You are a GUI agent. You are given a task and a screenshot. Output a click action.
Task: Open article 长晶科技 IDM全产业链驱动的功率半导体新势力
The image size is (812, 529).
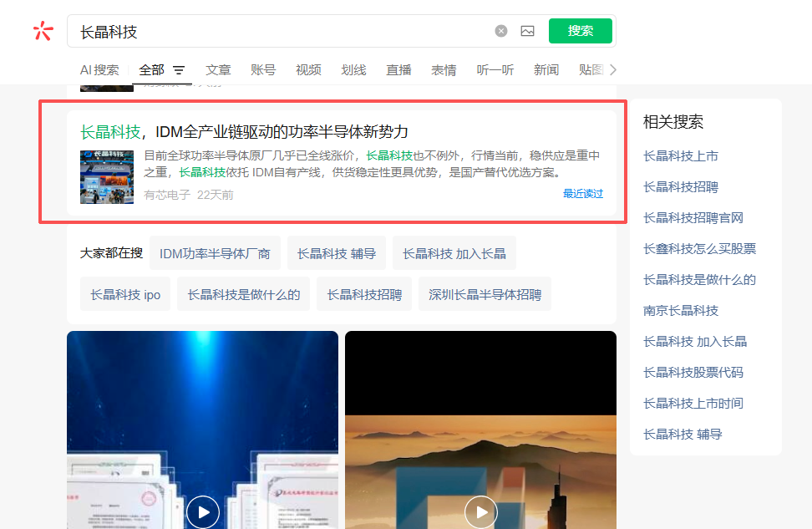coord(244,131)
